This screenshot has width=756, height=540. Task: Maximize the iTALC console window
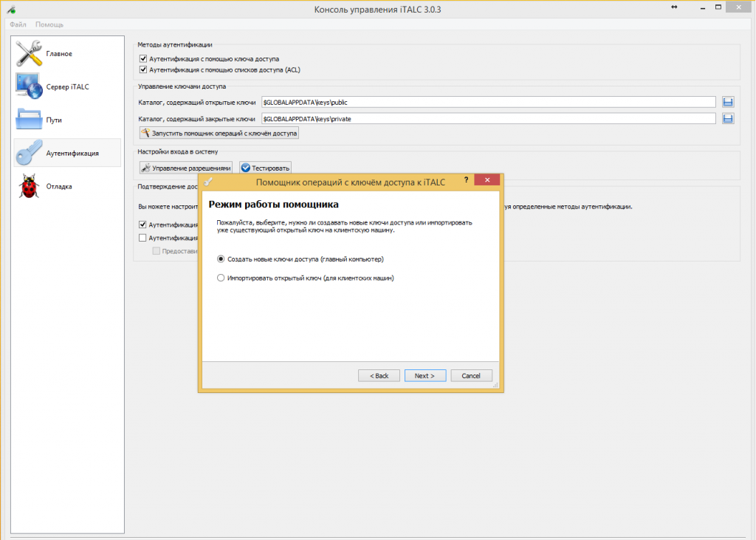pos(718,7)
